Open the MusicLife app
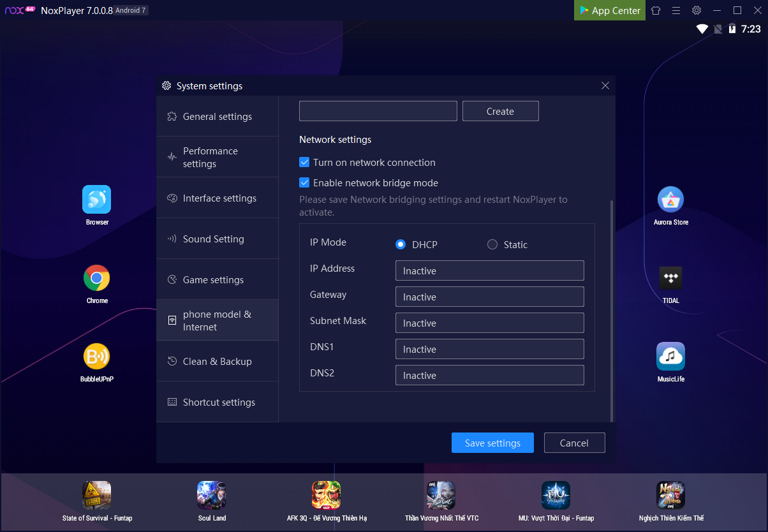This screenshot has width=768, height=532. click(x=670, y=357)
